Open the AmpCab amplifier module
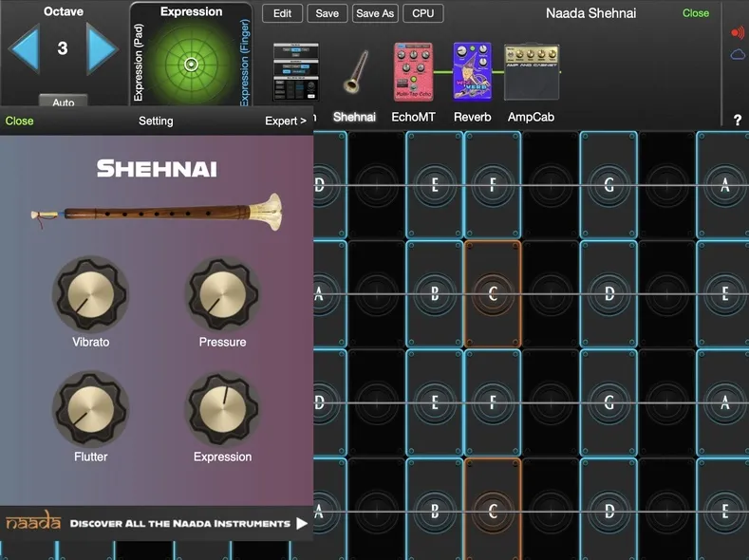The image size is (749, 560). click(x=532, y=71)
